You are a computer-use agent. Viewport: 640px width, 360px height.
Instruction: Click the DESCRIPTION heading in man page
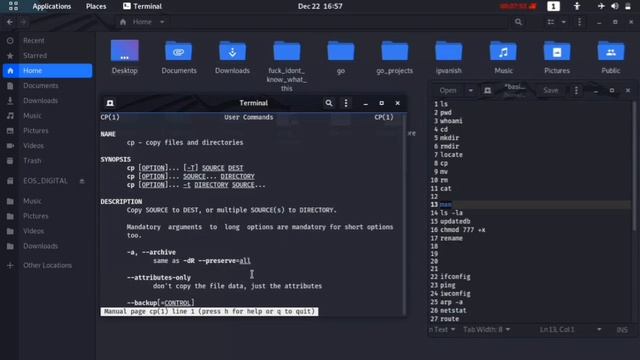[x=121, y=202]
